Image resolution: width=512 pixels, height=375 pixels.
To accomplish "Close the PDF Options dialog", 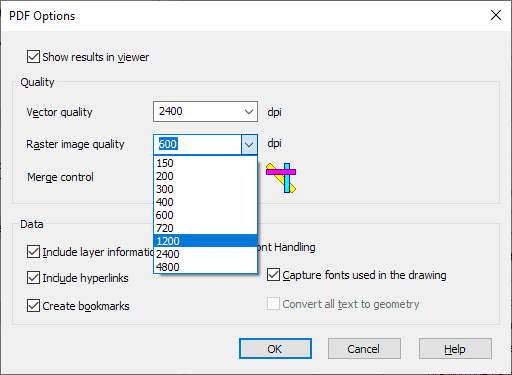I will pos(496,15).
